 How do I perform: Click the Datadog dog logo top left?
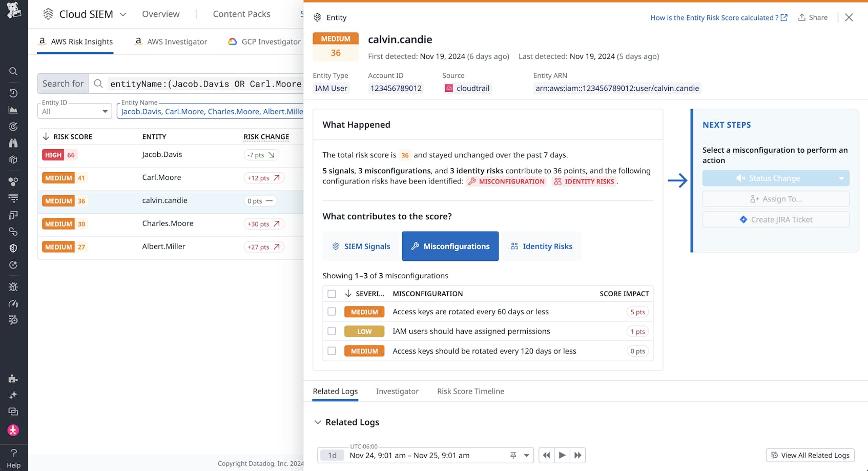tap(13, 9)
